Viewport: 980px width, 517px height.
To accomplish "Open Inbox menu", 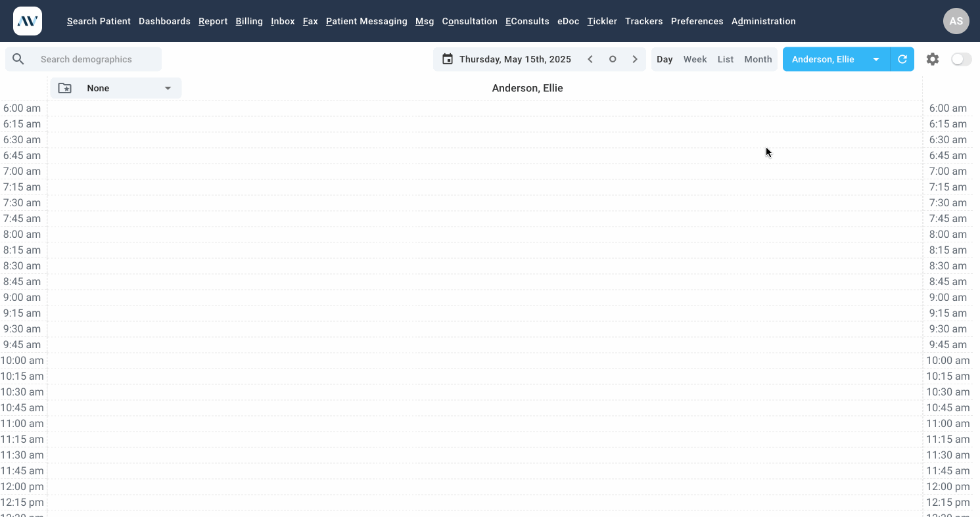I will click(x=283, y=21).
